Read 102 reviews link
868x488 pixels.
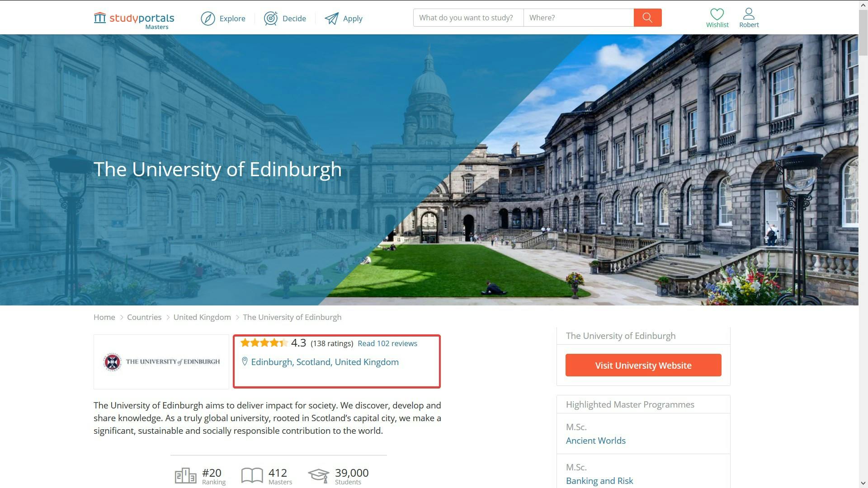tap(387, 343)
